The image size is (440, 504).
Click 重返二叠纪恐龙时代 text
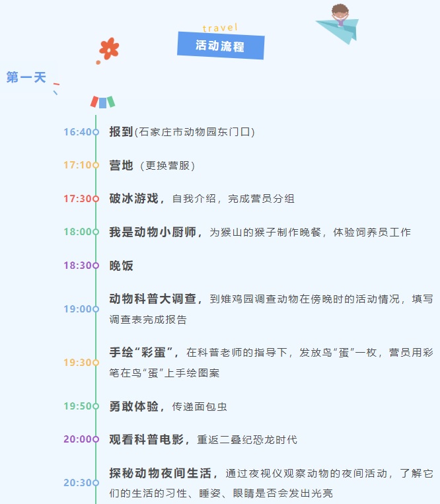(x=247, y=440)
